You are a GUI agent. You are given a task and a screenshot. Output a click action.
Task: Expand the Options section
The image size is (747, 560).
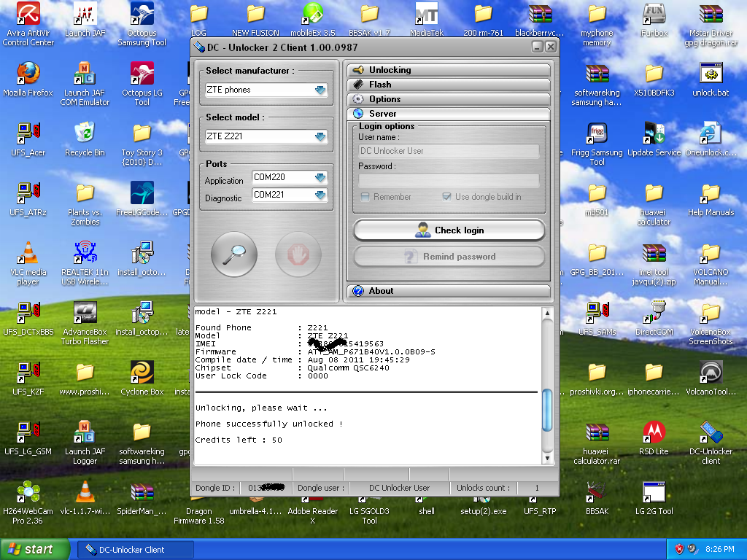[449, 99]
